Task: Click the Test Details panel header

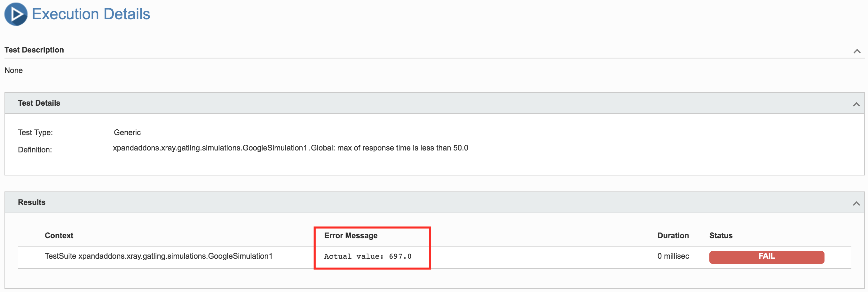Action: point(434,103)
